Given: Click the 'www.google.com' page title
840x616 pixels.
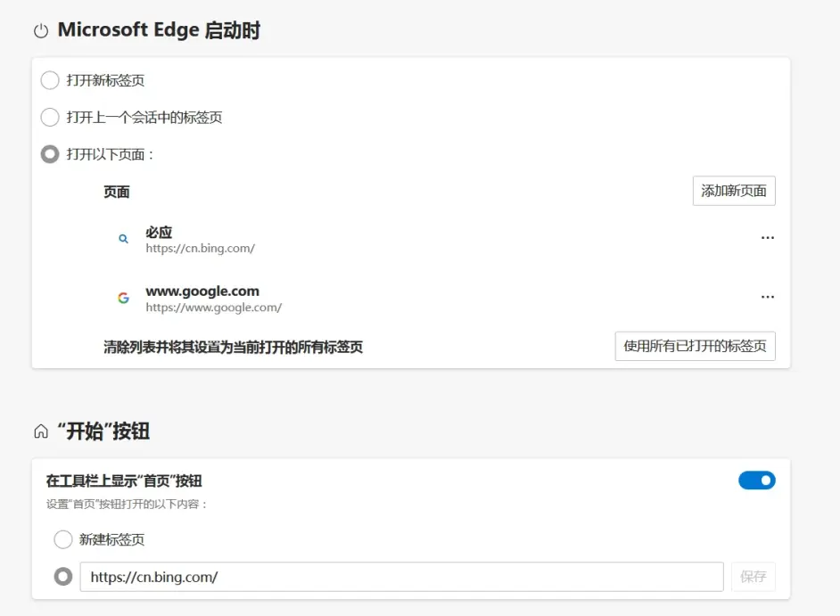Looking at the screenshot, I should coord(202,291).
